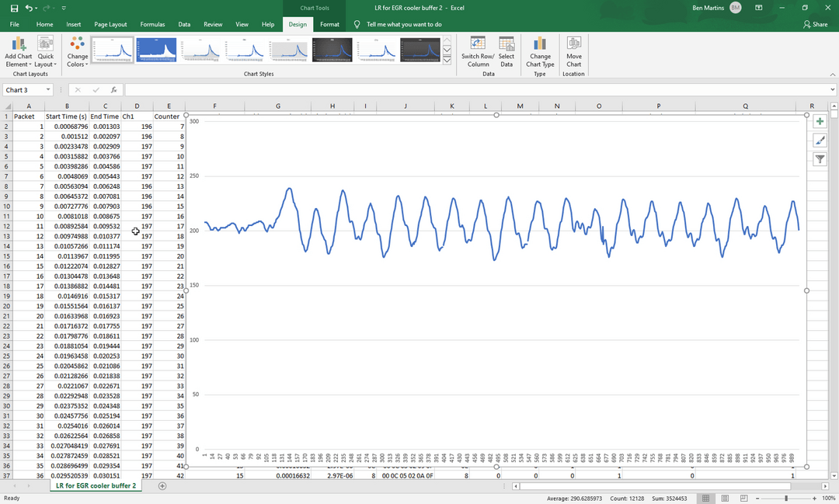Click the Chart Elements plus button
The height and width of the screenshot is (504, 839).
(x=820, y=121)
